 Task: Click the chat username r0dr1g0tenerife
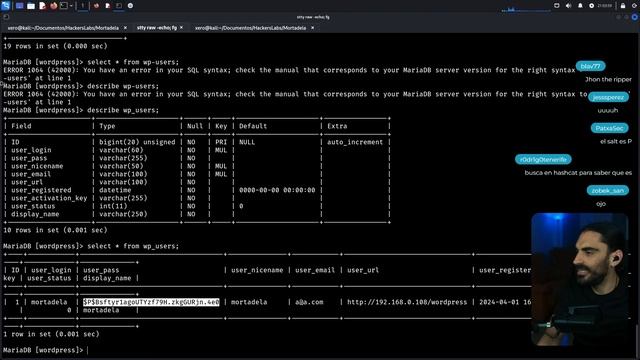tap(543, 160)
